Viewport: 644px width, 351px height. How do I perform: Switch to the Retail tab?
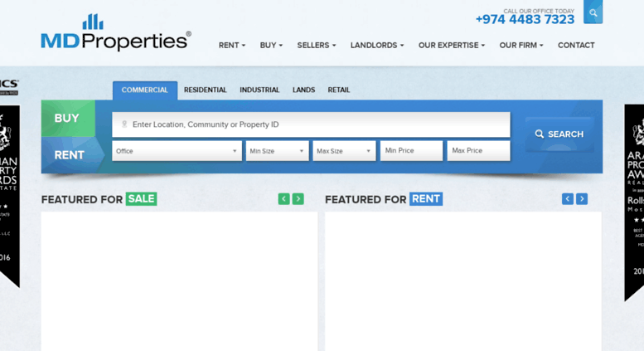point(339,90)
